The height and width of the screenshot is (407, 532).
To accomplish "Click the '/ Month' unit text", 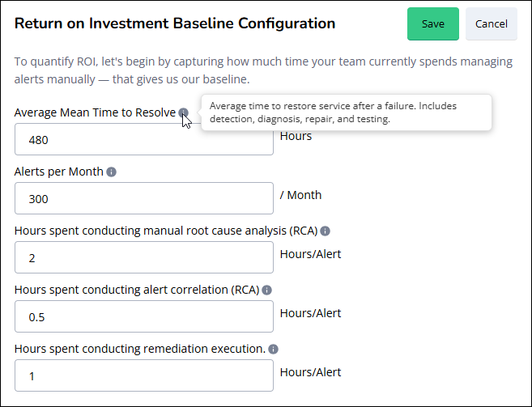I will 300,195.
